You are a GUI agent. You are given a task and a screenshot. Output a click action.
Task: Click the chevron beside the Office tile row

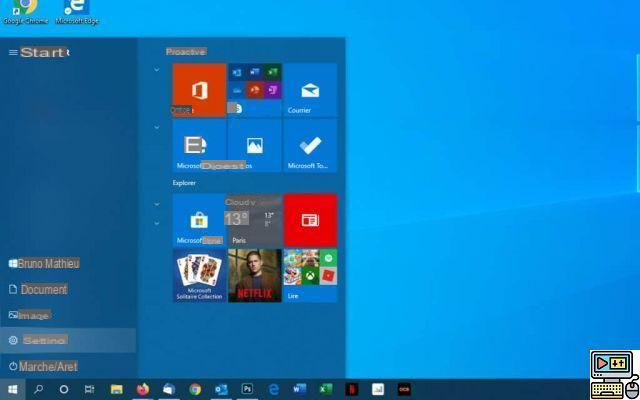[157, 69]
